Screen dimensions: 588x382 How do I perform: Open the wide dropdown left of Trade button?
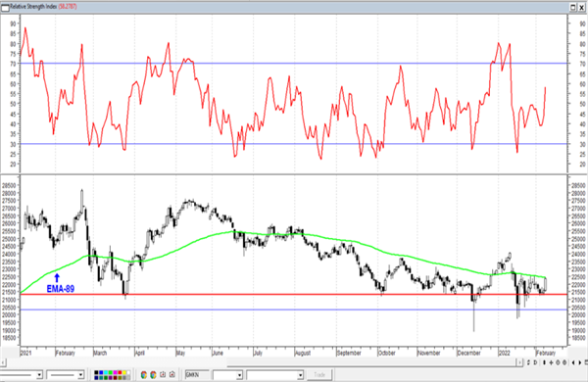tap(301, 375)
